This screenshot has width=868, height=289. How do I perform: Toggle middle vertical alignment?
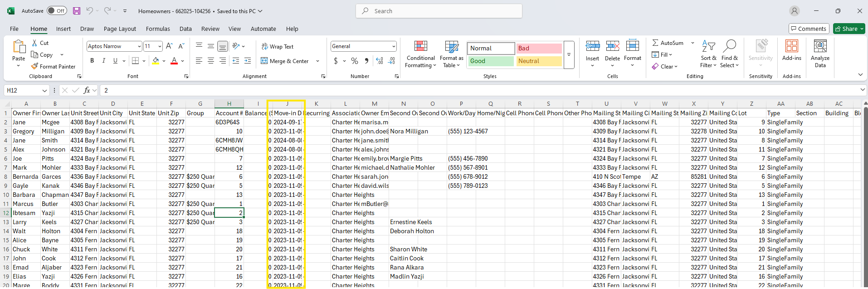coord(211,46)
